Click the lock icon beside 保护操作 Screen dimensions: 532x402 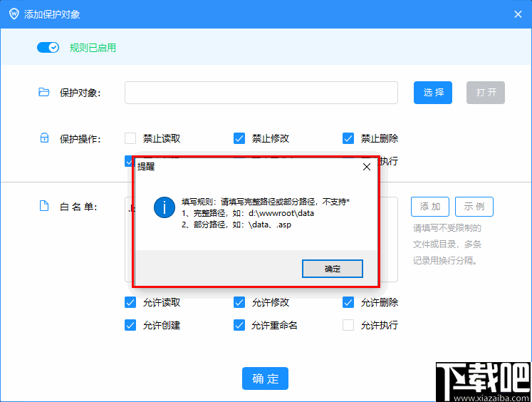click(x=44, y=138)
